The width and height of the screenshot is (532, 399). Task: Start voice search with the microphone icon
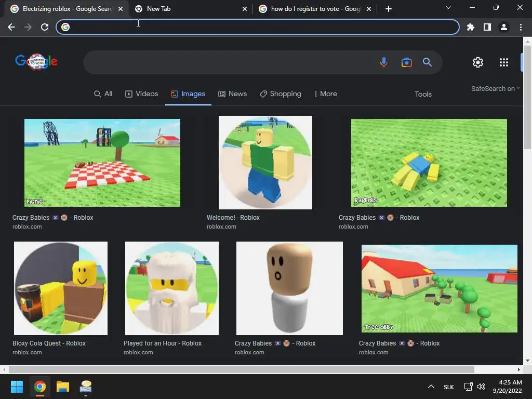click(x=384, y=62)
